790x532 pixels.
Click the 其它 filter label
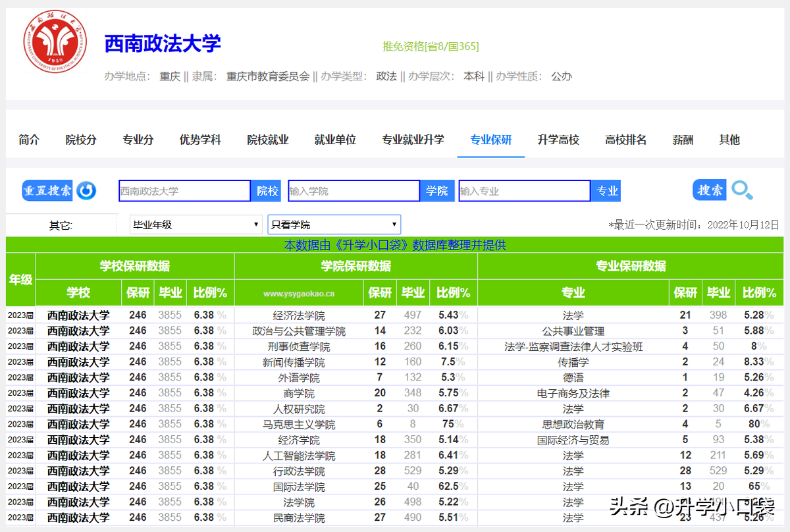(x=60, y=225)
